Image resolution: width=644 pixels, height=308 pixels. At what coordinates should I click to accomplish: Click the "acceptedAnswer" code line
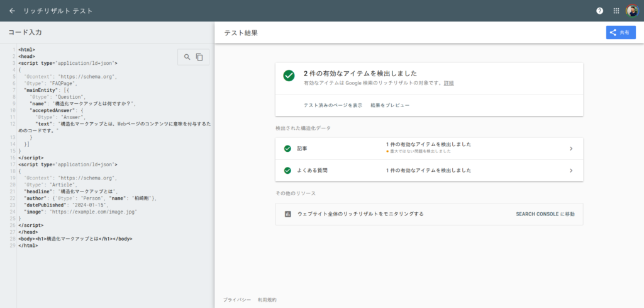(57, 110)
